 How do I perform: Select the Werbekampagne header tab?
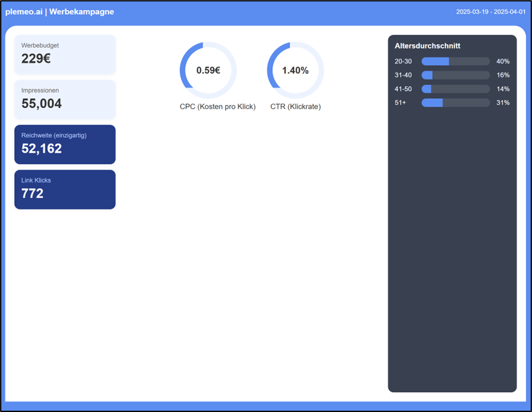coord(82,11)
